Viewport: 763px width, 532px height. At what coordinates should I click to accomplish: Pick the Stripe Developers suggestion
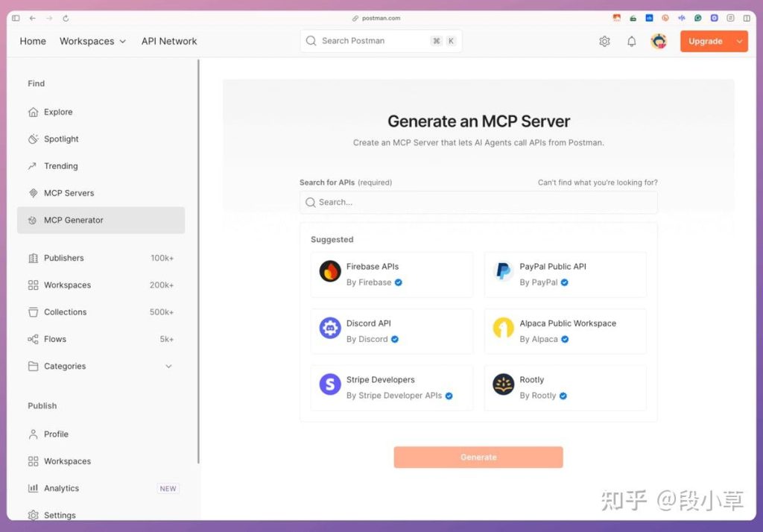tap(391, 387)
